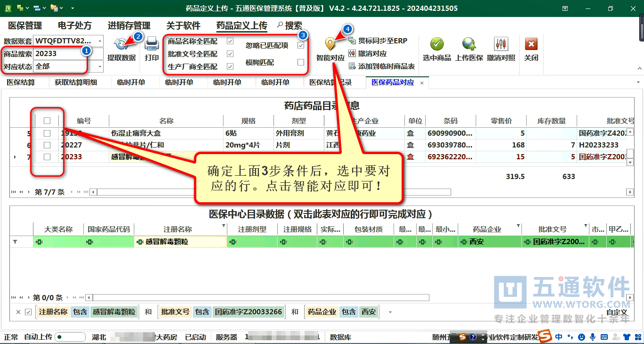Go to next record in 药店药品 navigator

(72, 192)
